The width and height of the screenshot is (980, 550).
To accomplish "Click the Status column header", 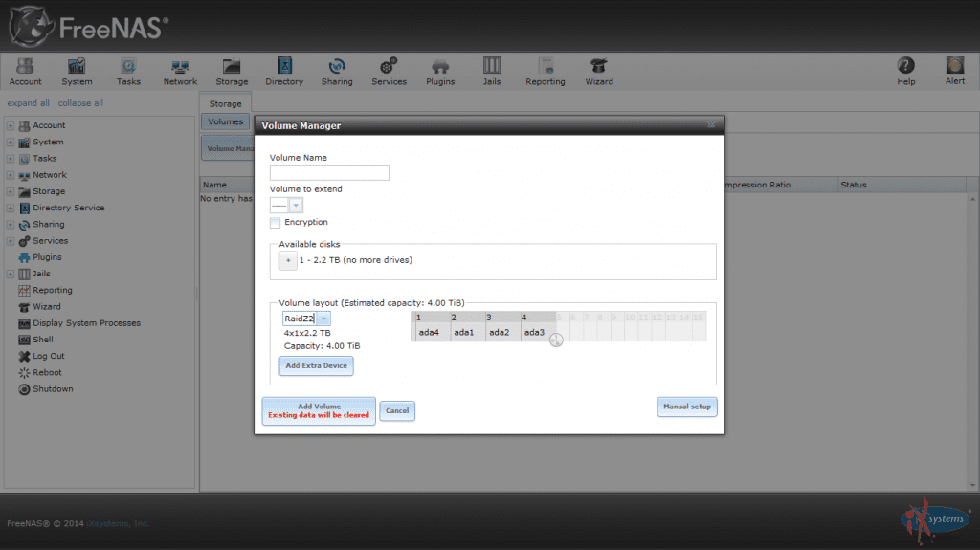I will [x=902, y=185].
